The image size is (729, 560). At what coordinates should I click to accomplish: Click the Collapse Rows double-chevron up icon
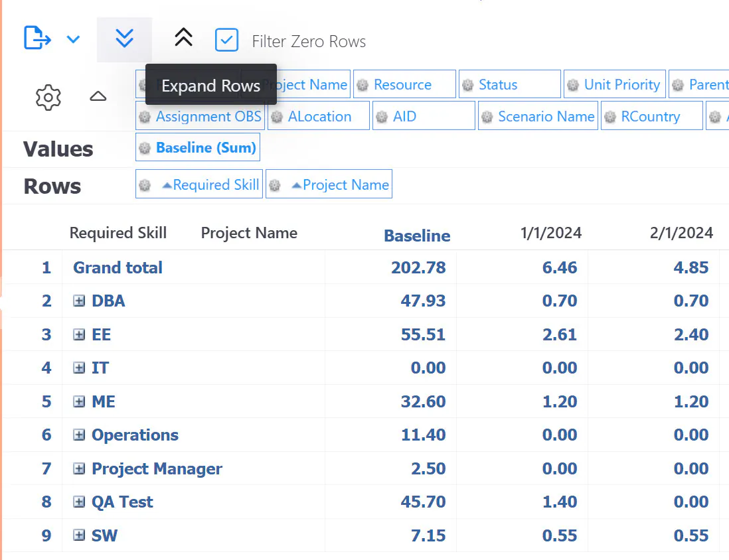[183, 37]
